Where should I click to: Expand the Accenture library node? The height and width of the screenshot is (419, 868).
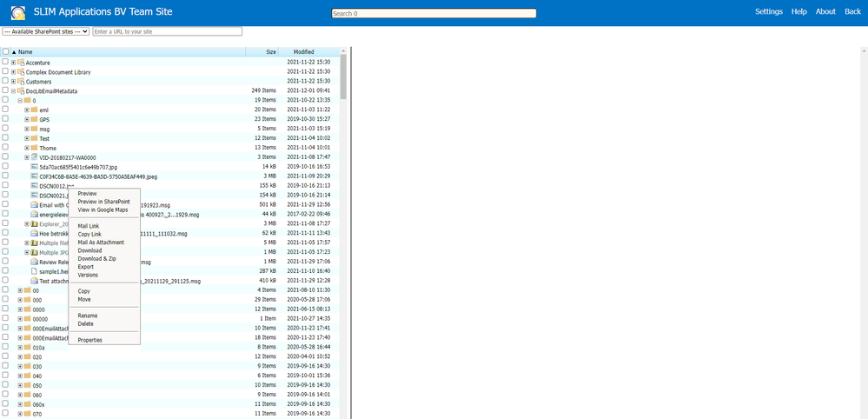13,63
